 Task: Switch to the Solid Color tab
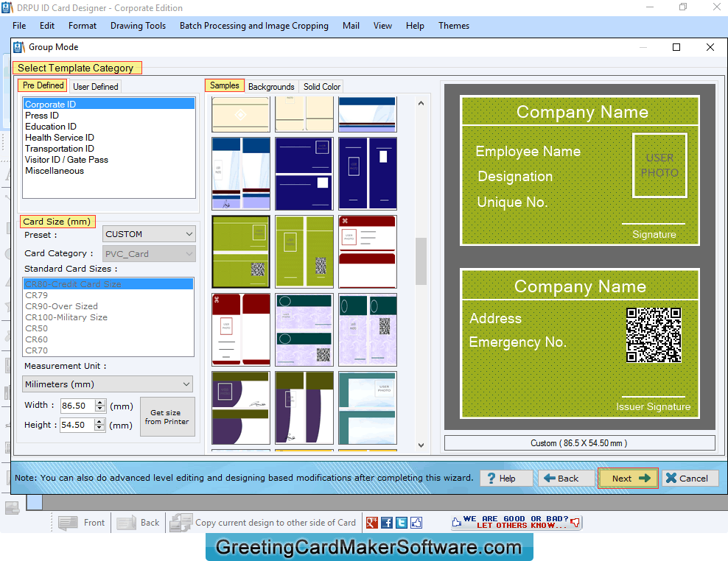[x=322, y=87]
